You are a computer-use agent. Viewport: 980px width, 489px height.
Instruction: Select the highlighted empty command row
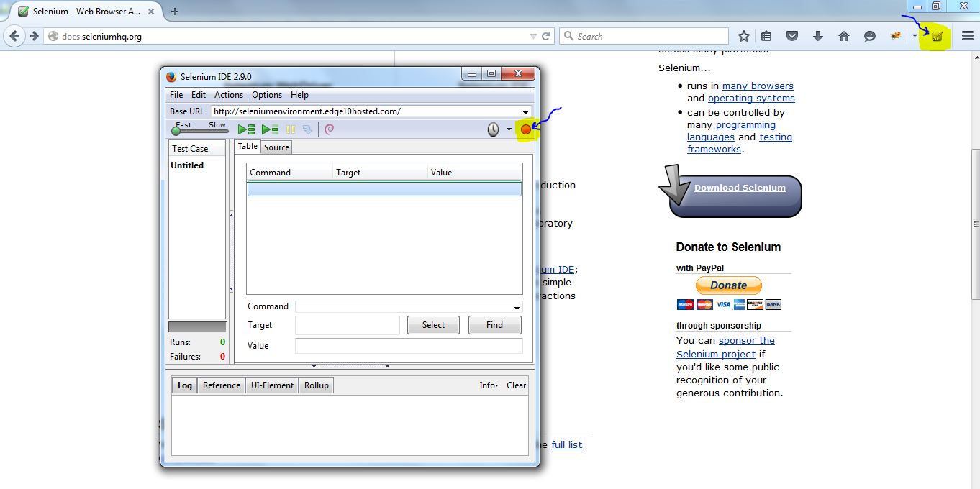[x=384, y=189]
